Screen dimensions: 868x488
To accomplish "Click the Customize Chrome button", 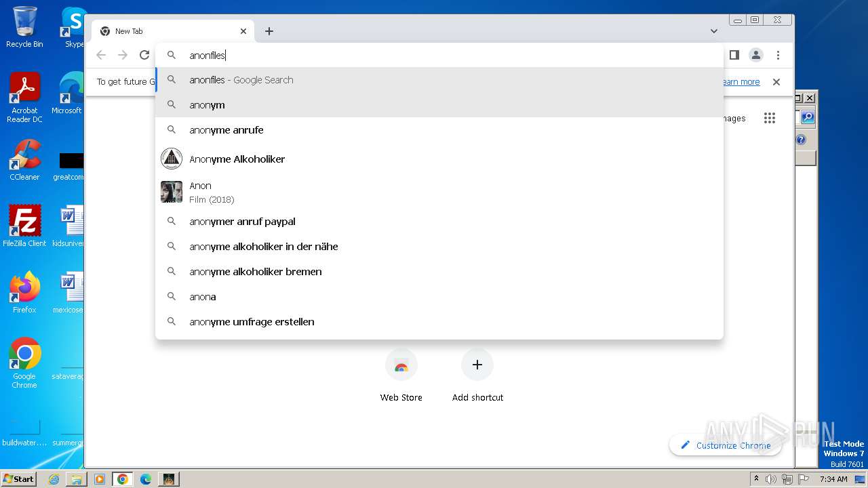I will click(x=726, y=445).
